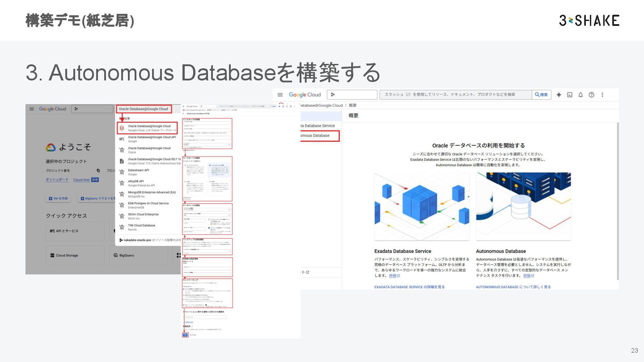Open project picker in left welcome console
644x362 pixels.
pyautogui.click(x=92, y=109)
